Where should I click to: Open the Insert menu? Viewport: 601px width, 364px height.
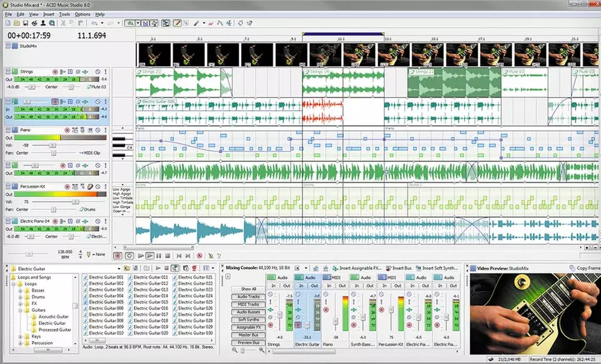49,14
